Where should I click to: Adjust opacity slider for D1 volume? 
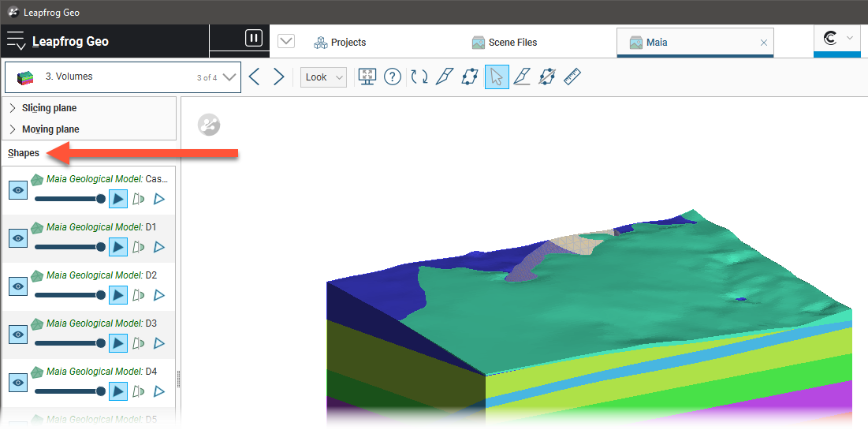click(69, 247)
